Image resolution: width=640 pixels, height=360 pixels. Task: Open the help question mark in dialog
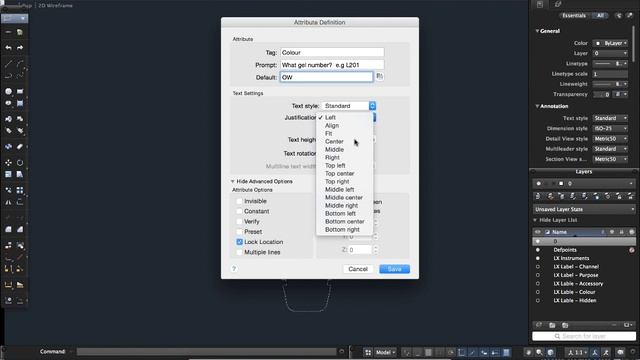[234, 269]
